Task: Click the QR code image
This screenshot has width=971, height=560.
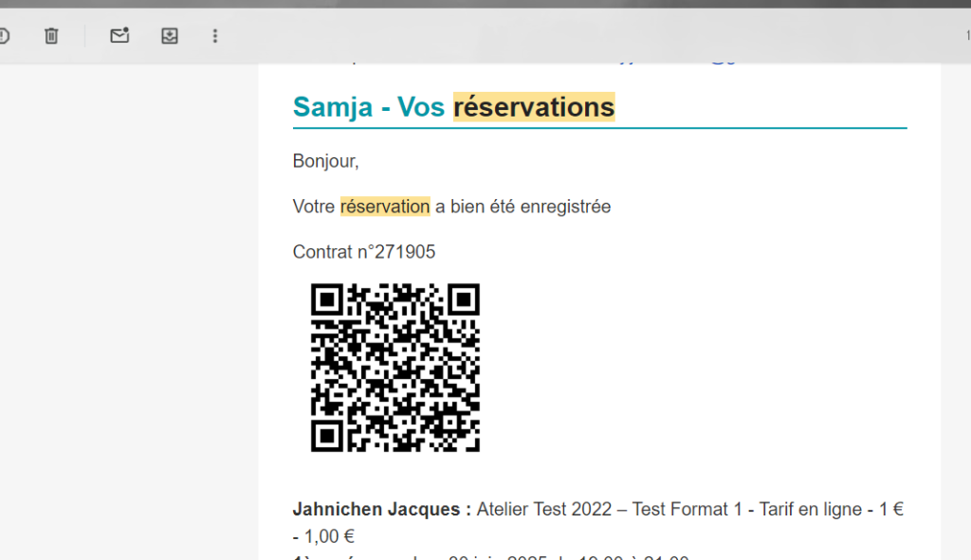Action: tap(395, 367)
